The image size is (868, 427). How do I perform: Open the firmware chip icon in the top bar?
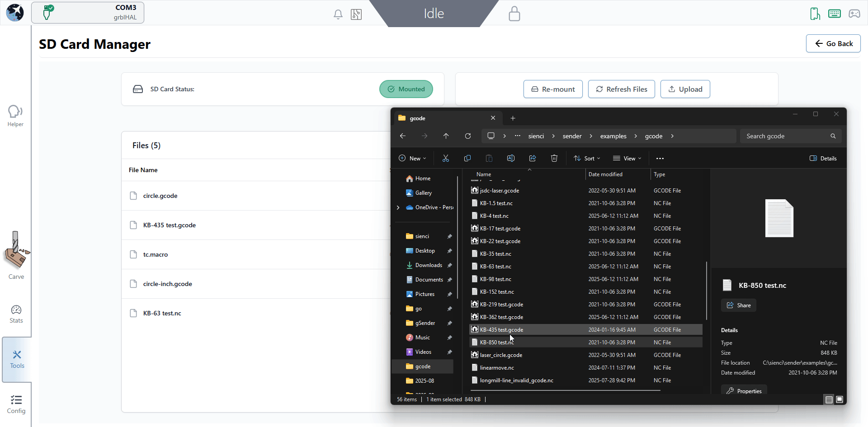pyautogui.click(x=356, y=14)
